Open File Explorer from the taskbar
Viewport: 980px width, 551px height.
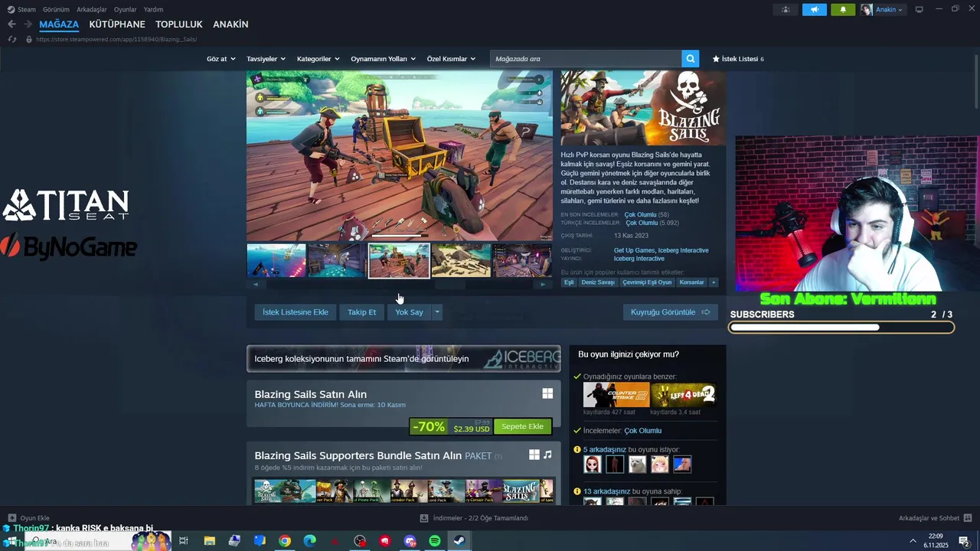209,541
